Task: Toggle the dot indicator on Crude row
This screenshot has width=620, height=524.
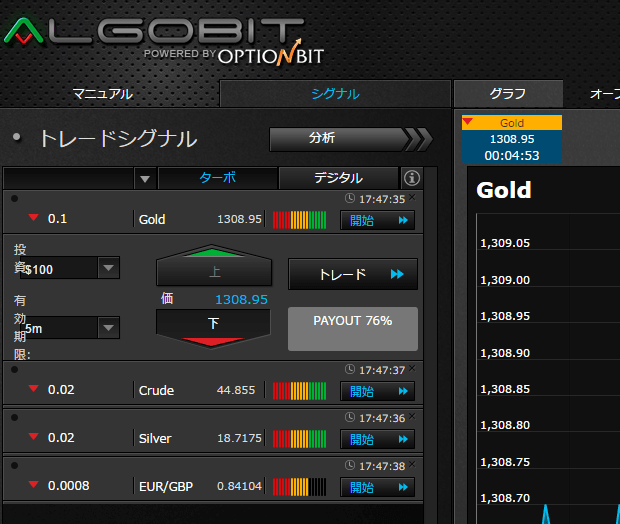Action: [15, 370]
